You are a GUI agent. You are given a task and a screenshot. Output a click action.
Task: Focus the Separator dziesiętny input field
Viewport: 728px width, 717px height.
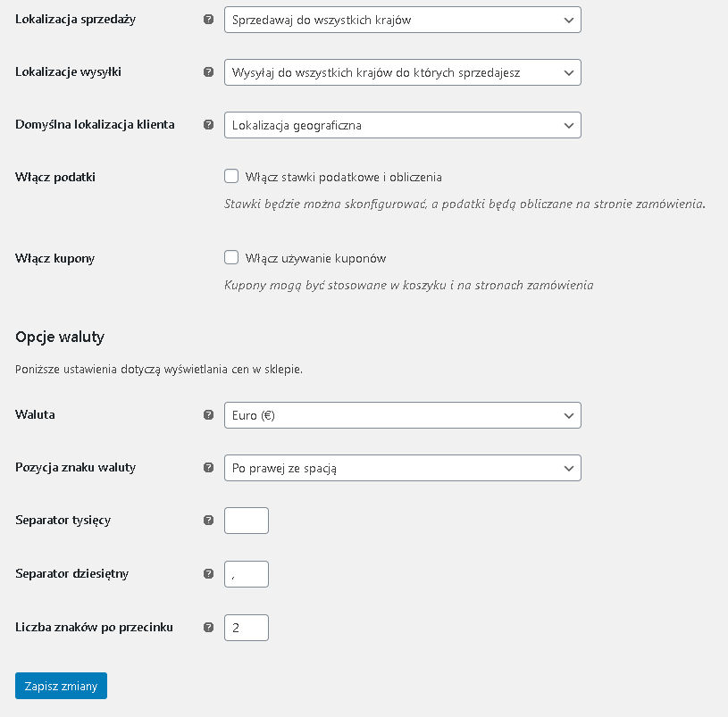point(247,574)
